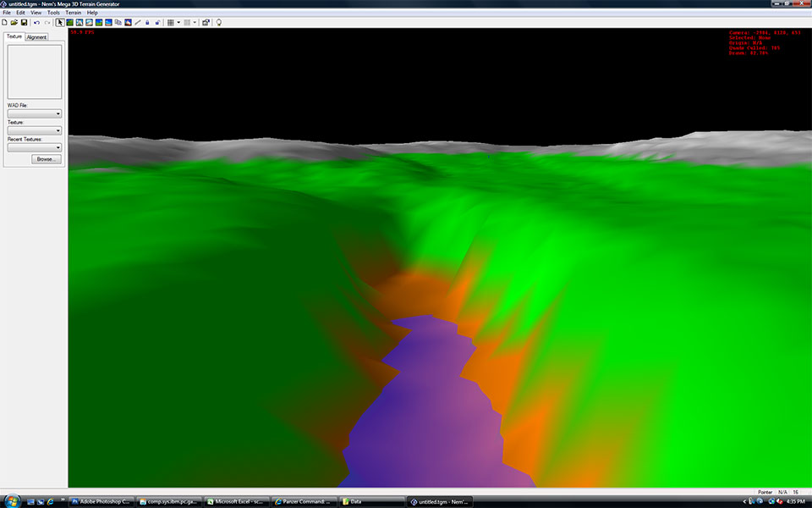This screenshot has height=508, width=812.
Task: Open the Help menu
Action: (92, 13)
